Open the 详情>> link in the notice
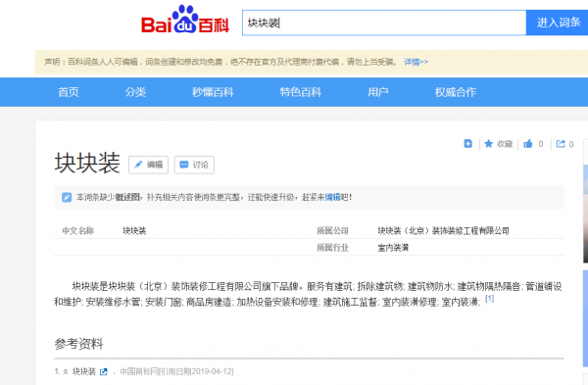Screen dimensions: 588x385 416,62
